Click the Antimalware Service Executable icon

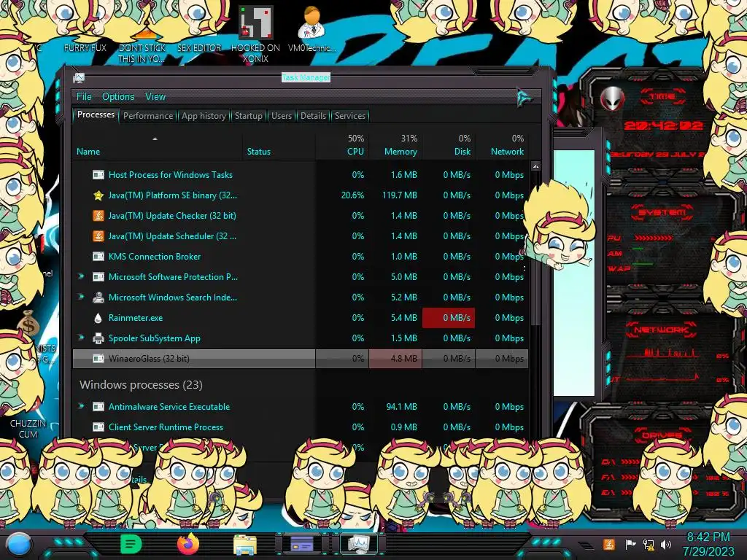tap(98, 407)
